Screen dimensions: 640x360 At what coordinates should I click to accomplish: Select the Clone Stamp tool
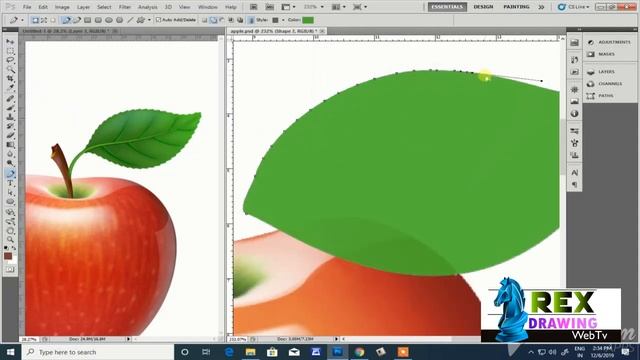(10, 117)
